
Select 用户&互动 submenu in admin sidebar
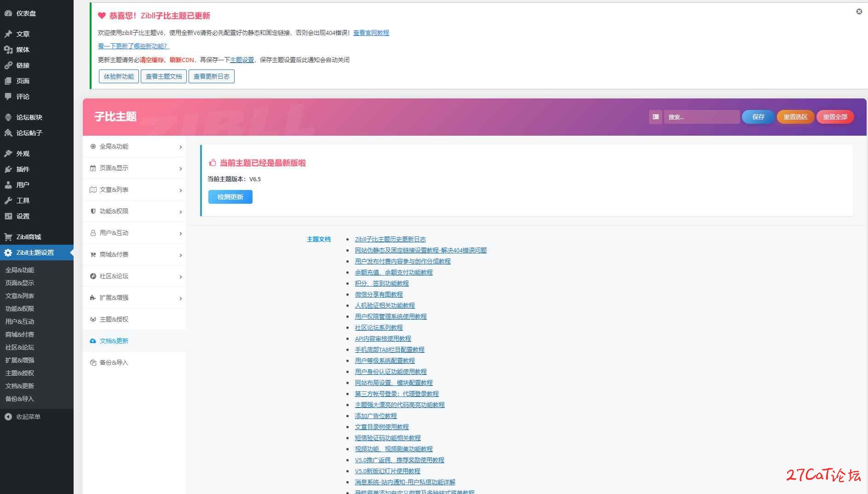coord(20,322)
